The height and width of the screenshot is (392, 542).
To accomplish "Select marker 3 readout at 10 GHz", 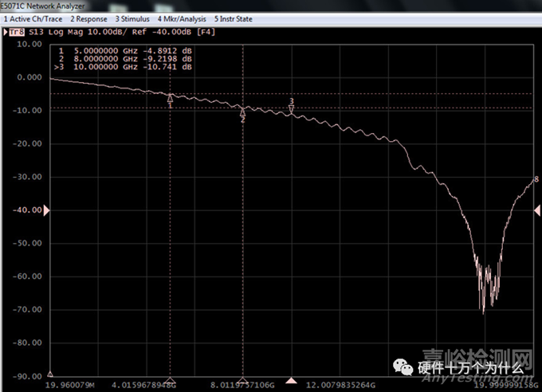I will click(124, 68).
